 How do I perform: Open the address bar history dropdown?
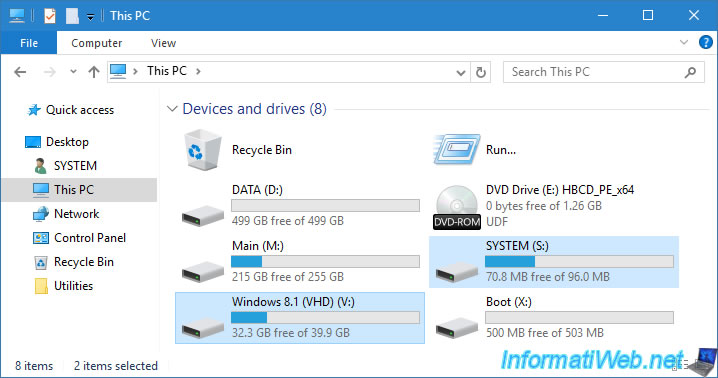461,72
